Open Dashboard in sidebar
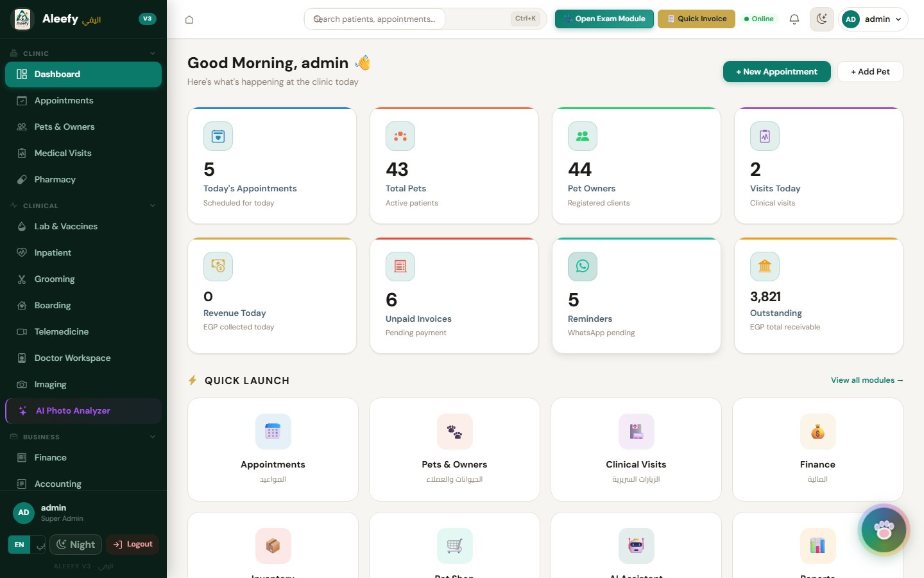The image size is (924, 578). coord(83,74)
